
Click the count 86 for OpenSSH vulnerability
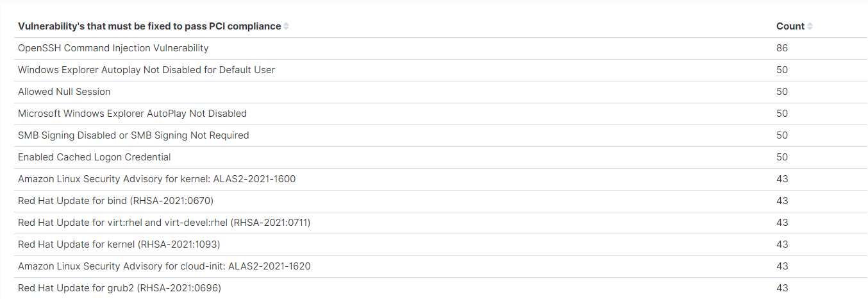(781, 48)
